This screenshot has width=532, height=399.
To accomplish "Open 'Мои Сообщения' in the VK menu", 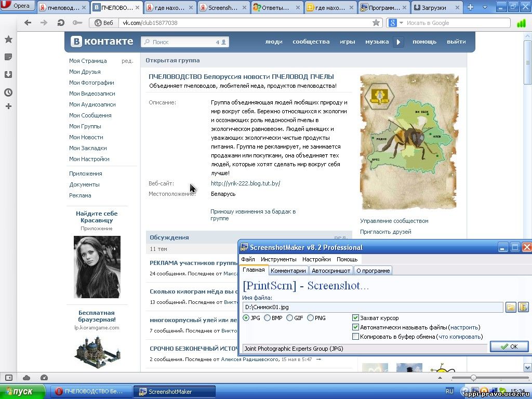I will (x=90, y=115).
